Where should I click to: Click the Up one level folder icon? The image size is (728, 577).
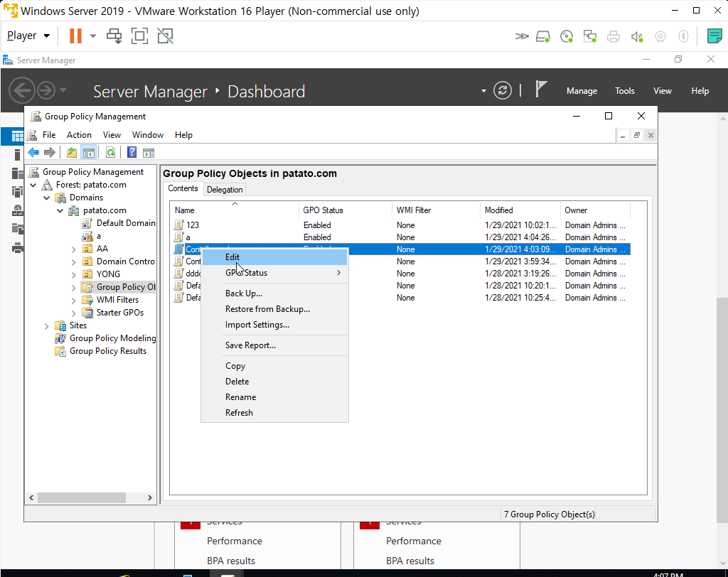(72, 152)
